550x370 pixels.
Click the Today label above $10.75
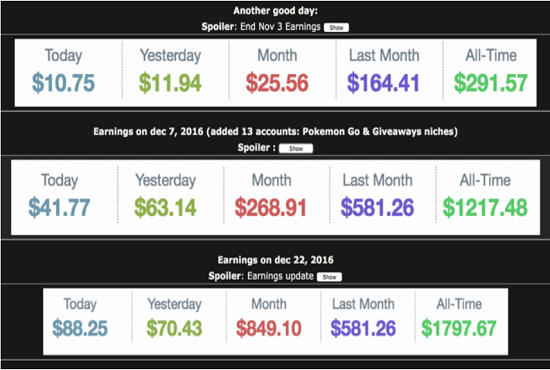[x=63, y=56]
